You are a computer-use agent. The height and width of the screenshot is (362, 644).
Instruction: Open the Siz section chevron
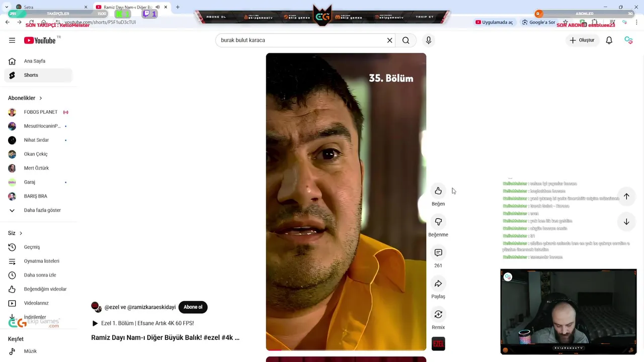(x=21, y=233)
